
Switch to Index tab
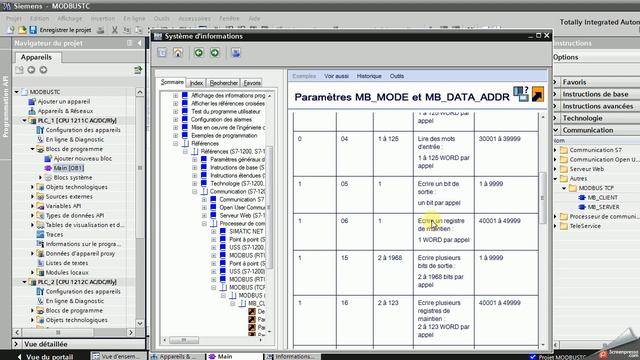pos(196,83)
